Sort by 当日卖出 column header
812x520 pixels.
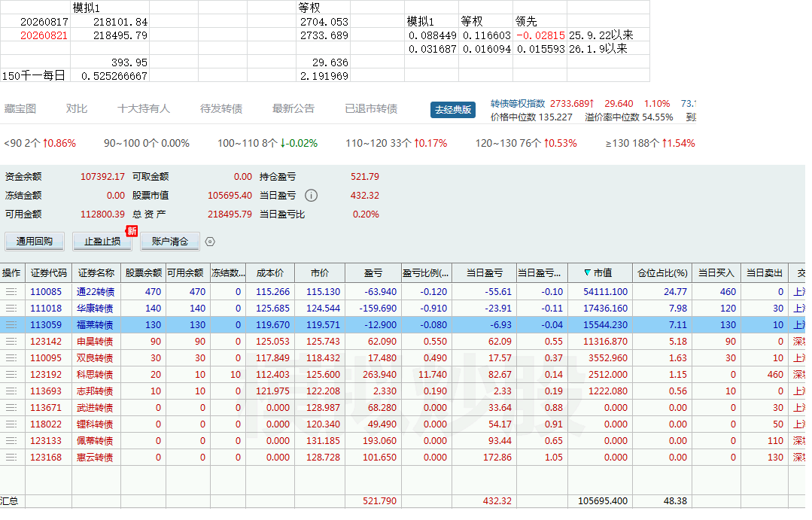pos(765,273)
